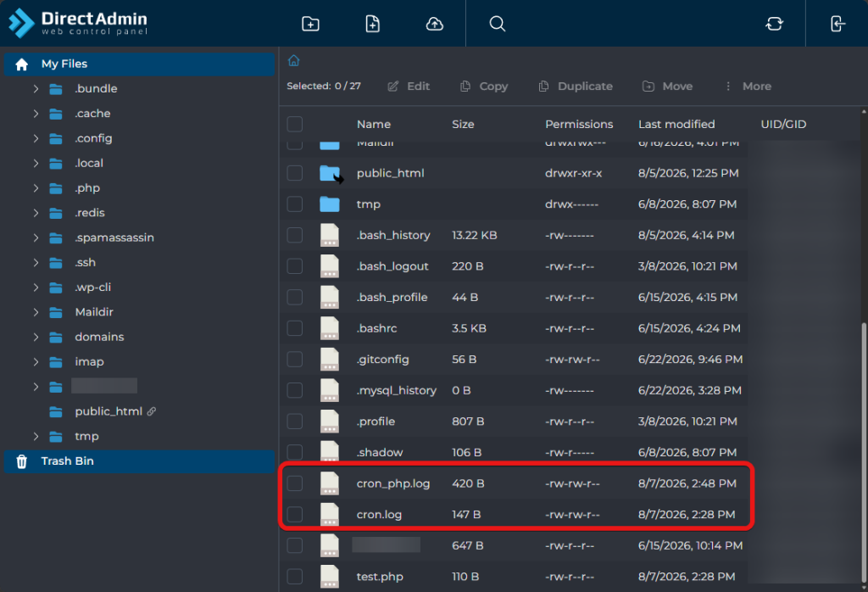Check the .bash_logout checkbox
This screenshot has height=592, width=868.
pyautogui.click(x=294, y=265)
